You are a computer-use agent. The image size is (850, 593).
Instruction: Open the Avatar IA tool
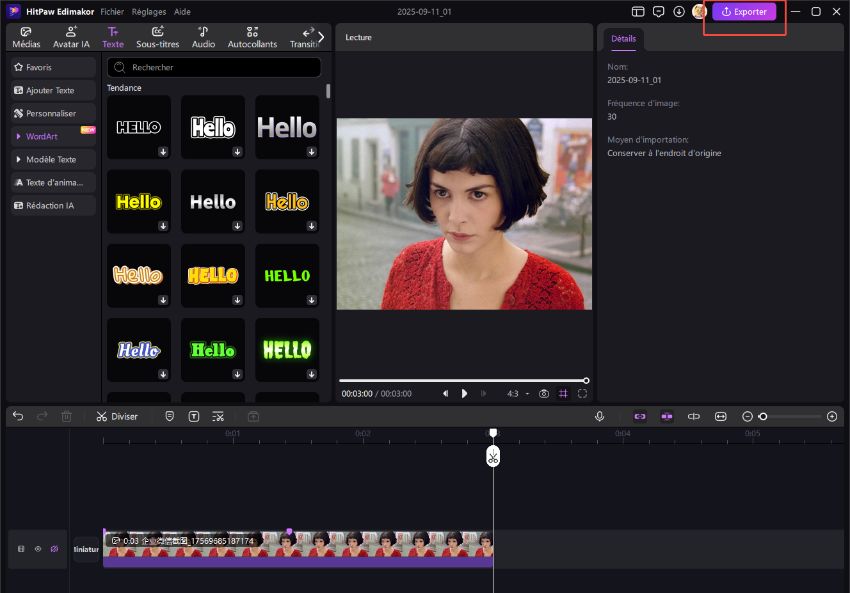pos(71,37)
